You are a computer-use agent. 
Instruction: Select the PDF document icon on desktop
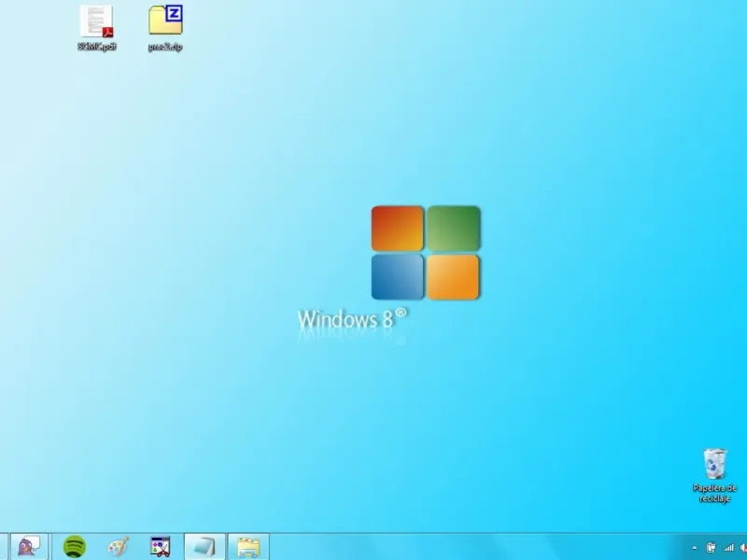97,21
